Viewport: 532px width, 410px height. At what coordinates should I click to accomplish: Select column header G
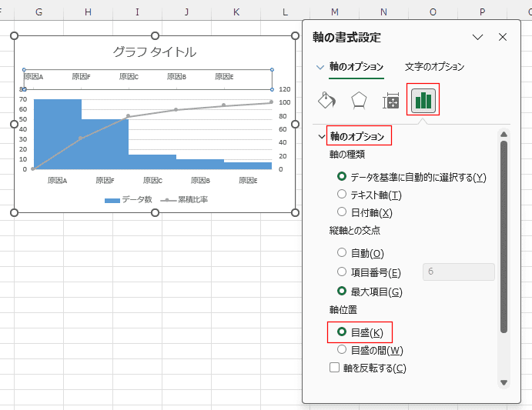pos(39,12)
